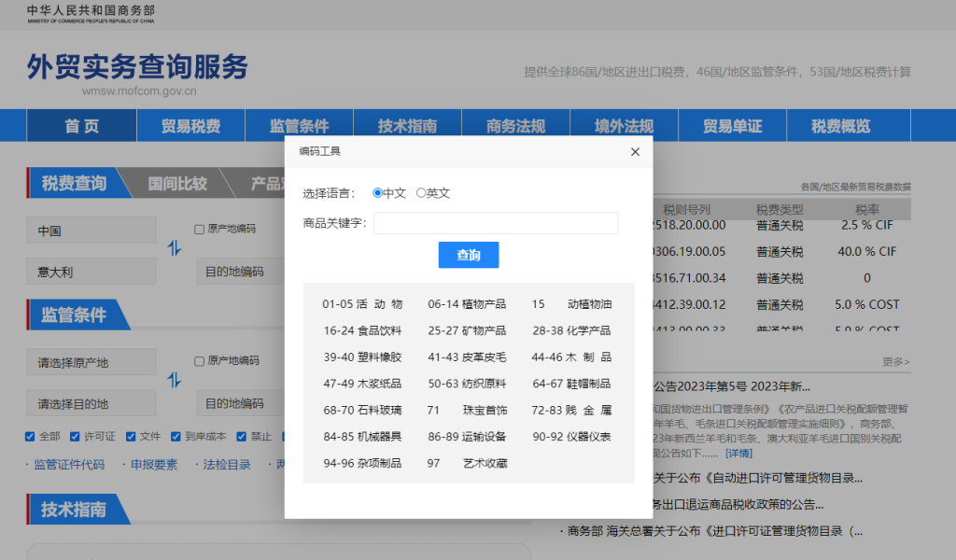Open the 境外法规 navigation tab
The image size is (956, 560).
point(624,126)
